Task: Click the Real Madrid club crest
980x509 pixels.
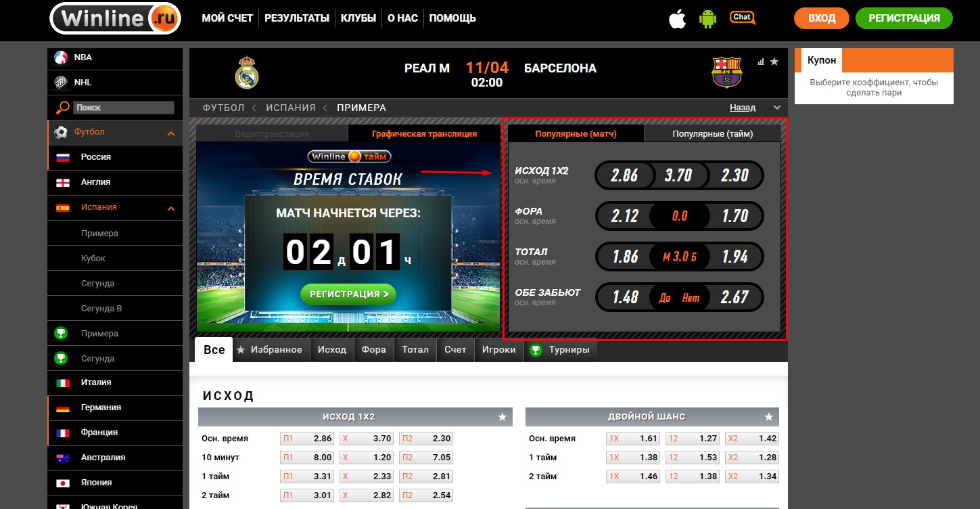Action: [x=247, y=72]
